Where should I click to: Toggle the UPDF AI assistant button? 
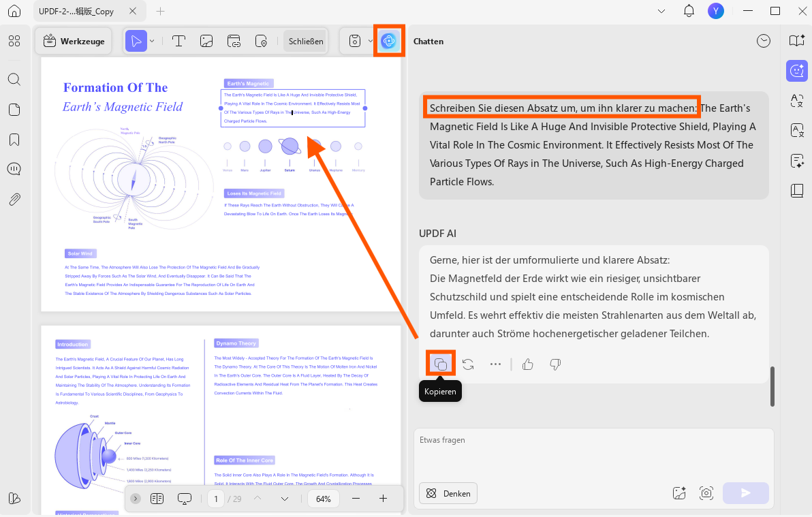click(x=388, y=41)
